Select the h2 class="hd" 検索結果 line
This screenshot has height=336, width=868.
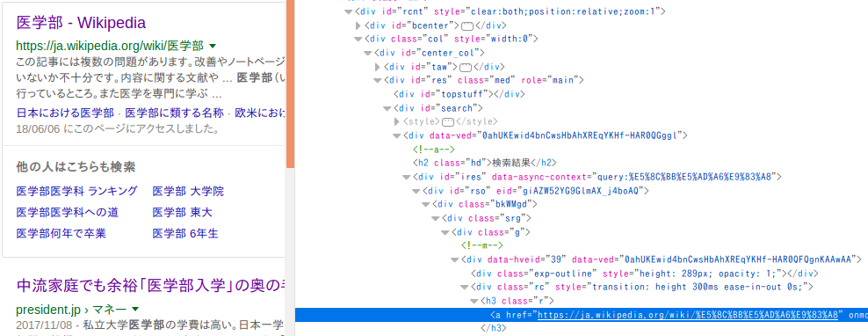(484, 163)
